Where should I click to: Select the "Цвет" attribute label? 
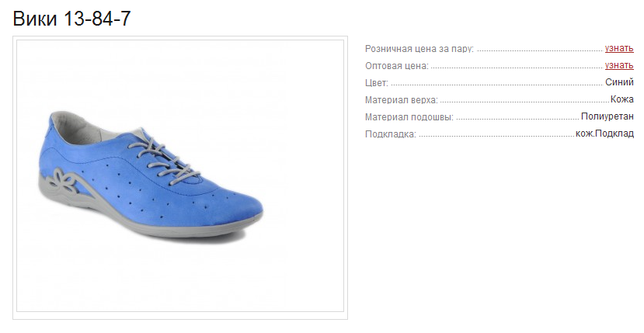tap(377, 83)
